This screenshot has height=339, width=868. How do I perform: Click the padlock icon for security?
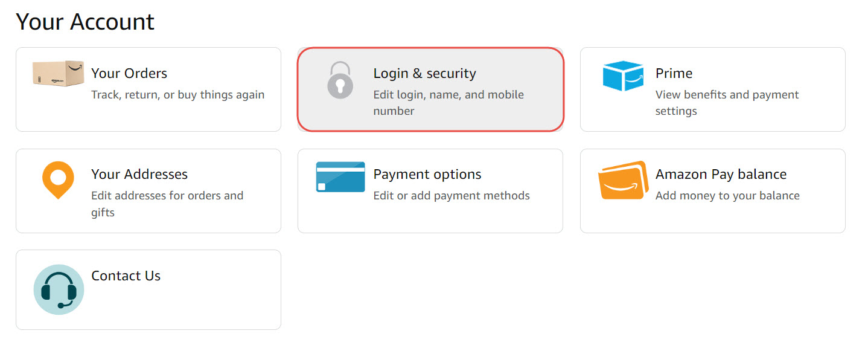[340, 80]
